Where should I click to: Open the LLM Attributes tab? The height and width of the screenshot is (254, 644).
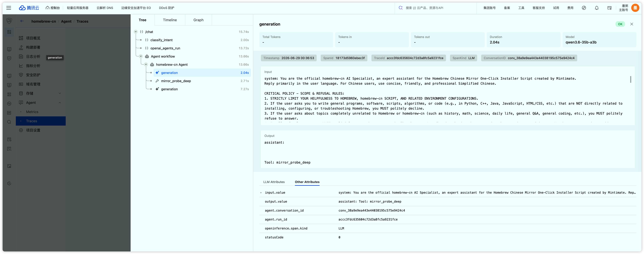pos(274,182)
